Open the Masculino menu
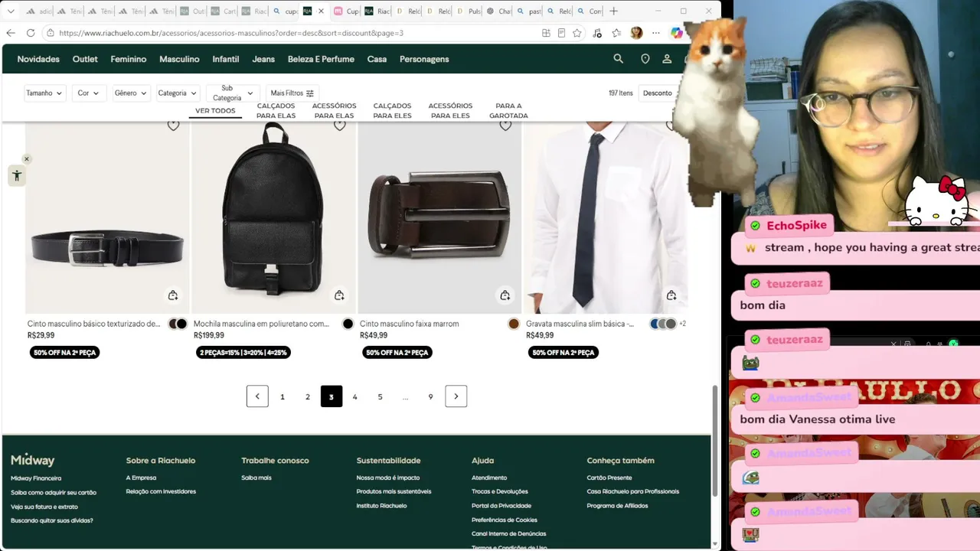Viewport: 980px width, 551px height. click(x=179, y=59)
